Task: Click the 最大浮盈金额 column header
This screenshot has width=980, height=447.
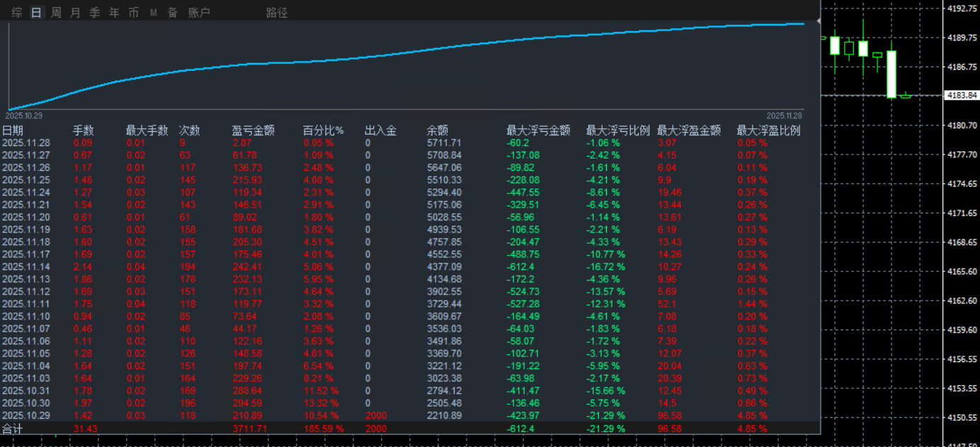Action: [689, 130]
